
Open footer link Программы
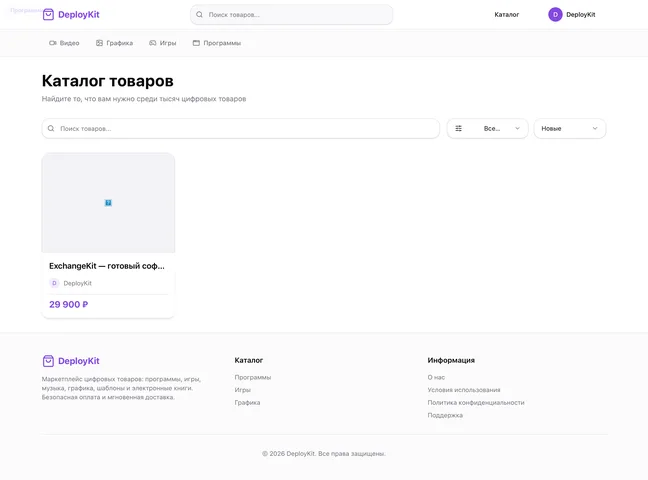[x=253, y=377]
